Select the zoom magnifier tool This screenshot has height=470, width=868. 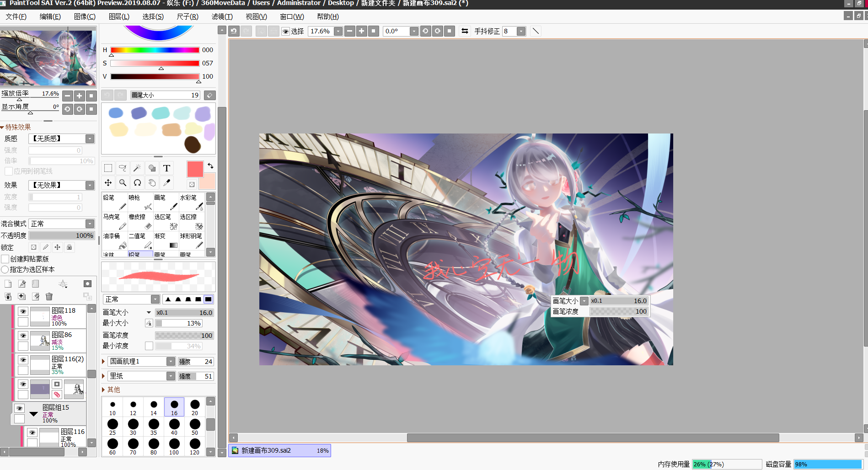pos(123,183)
